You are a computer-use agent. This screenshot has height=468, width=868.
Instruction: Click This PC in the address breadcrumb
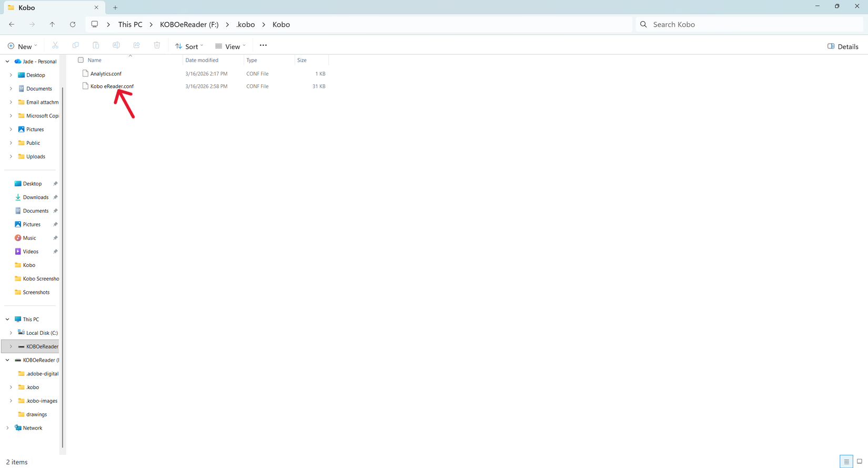pos(130,25)
